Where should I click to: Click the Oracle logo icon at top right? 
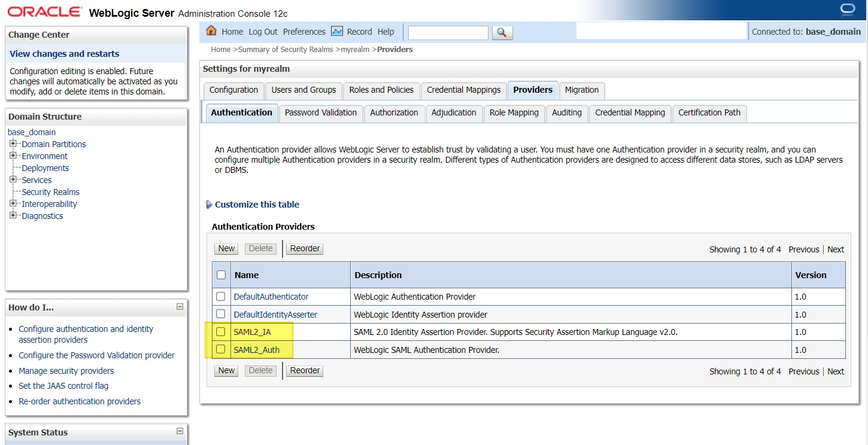[x=847, y=10]
